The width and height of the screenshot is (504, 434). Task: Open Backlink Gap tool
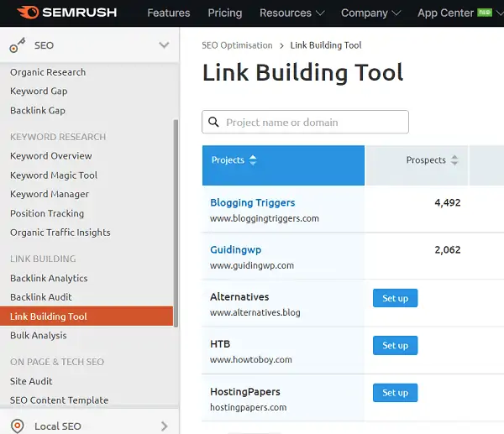[38, 111]
